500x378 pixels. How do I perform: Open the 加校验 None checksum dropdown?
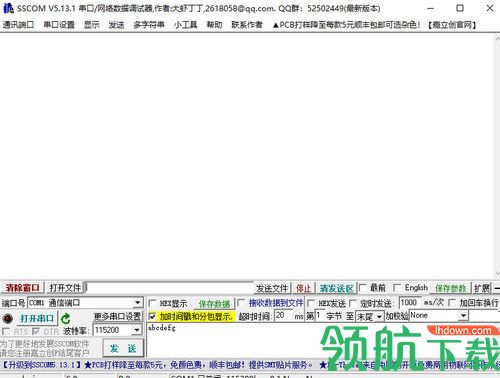pos(463,315)
